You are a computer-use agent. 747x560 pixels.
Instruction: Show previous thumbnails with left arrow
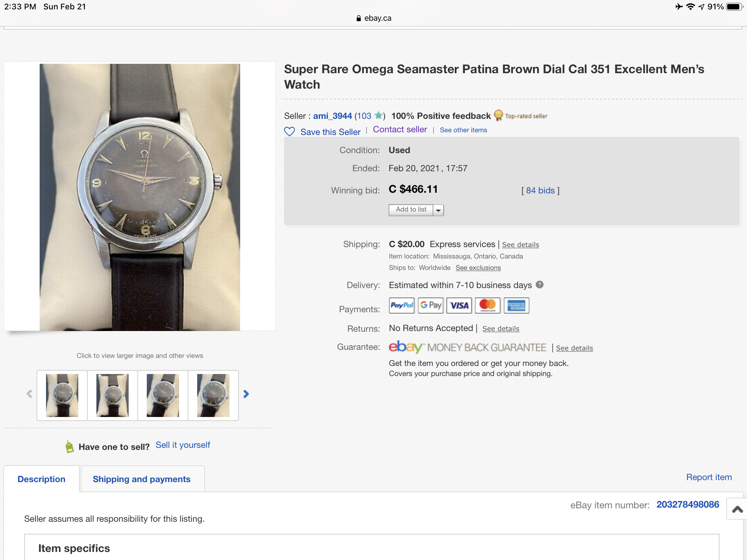29,394
